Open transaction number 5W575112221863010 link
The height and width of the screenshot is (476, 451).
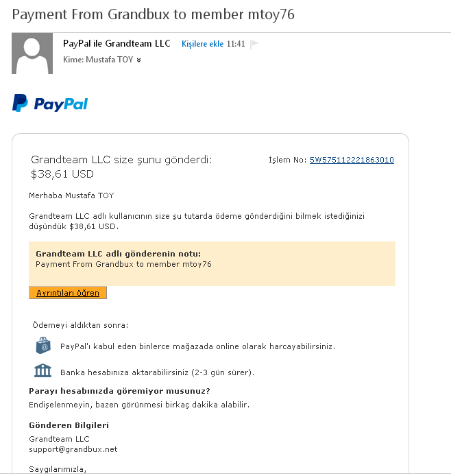coord(352,160)
